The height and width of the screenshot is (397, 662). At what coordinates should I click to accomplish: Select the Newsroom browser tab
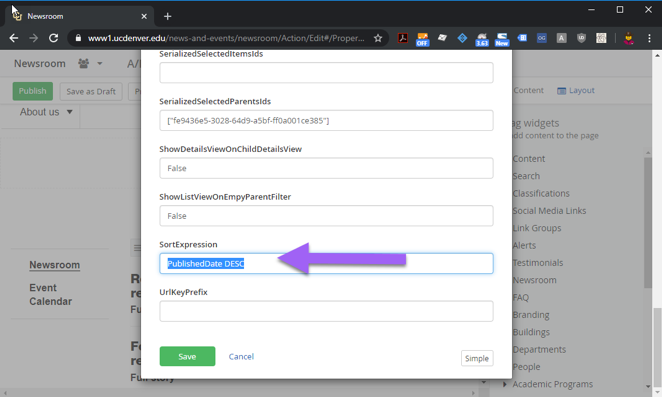[x=78, y=16]
